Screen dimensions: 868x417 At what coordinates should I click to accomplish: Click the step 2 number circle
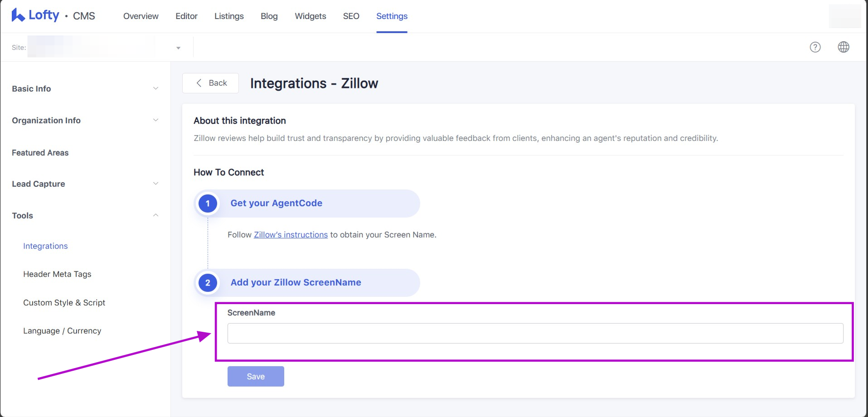click(x=208, y=283)
